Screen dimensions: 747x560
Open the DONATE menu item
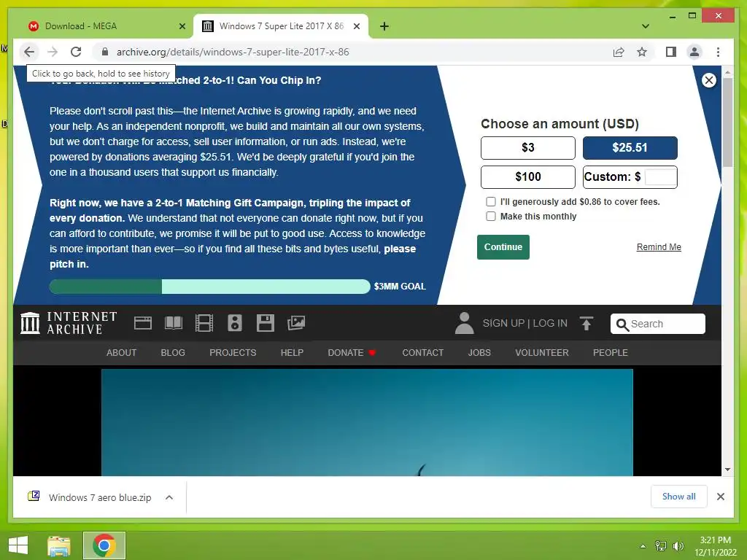tap(352, 353)
